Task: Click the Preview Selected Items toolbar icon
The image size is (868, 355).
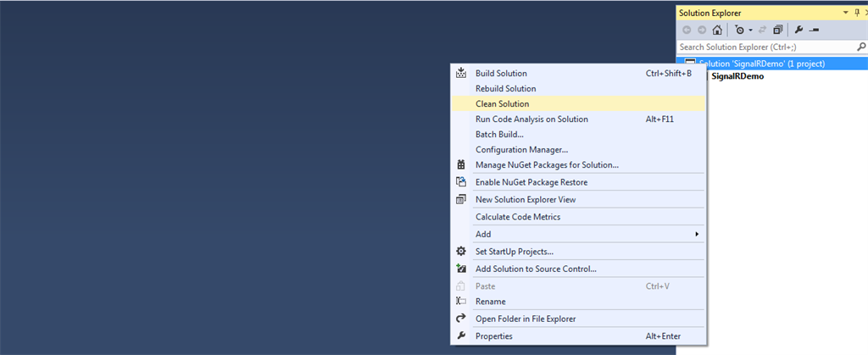Action: [x=814, y=30]
